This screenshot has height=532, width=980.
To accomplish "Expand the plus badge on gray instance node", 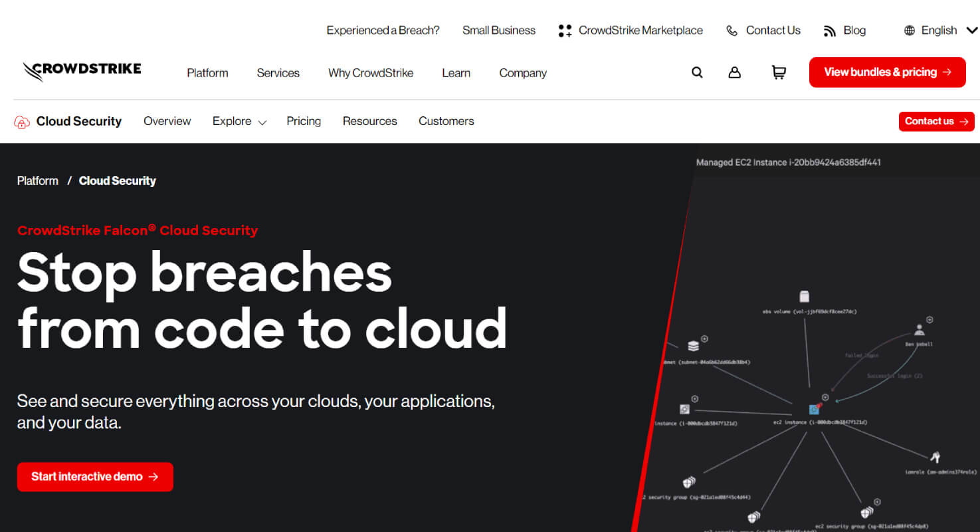I will [x=694, y=400].
